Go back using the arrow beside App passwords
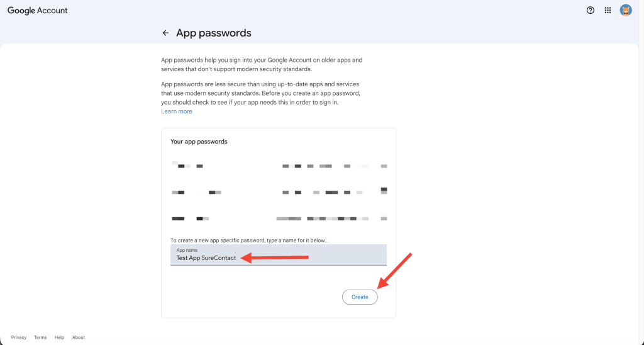 tap(165, 33)
